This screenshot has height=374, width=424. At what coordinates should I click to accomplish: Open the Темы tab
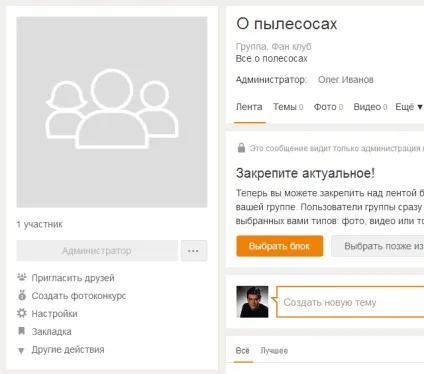pyautogui.click(x=288, y=107)
